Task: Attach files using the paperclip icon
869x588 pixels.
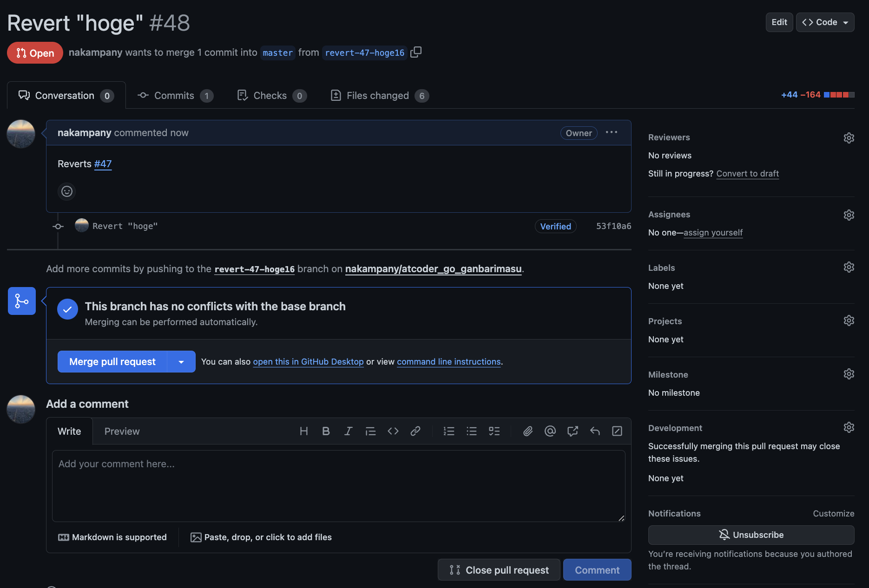Action: [x=528, y=431]
